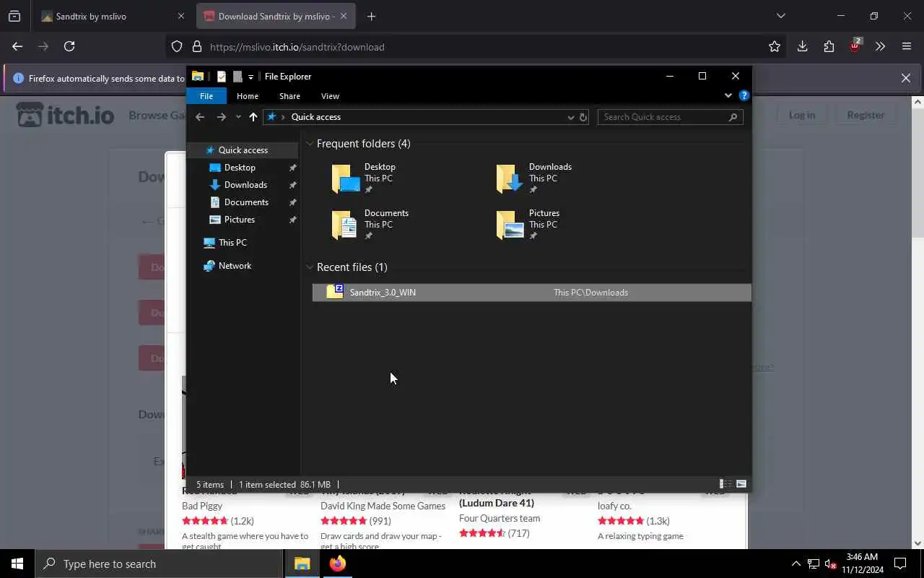Screen dimensions: 924x578
Task: Switch to large icons view in status bar
Action: tap(741, 485)
